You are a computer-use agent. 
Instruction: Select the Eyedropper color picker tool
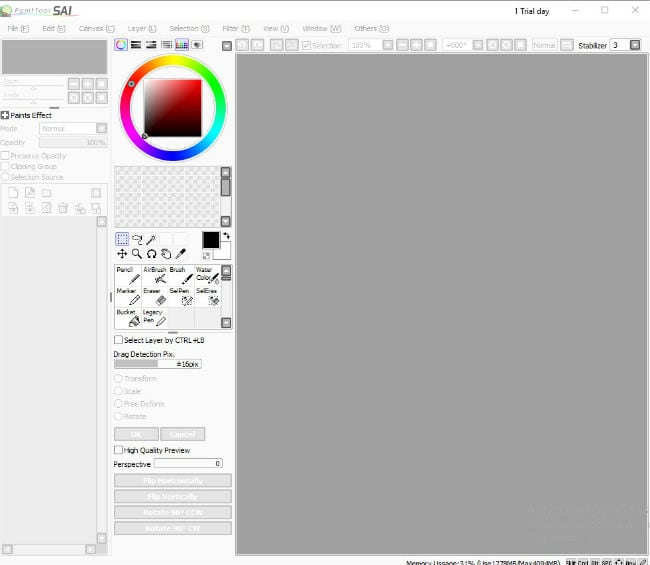(x=181, y=254)
